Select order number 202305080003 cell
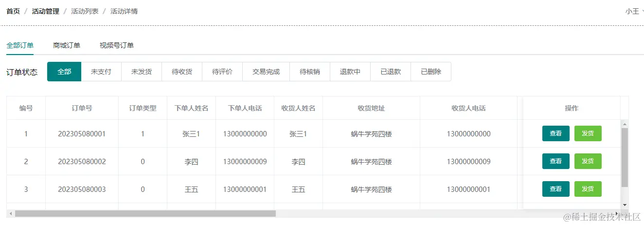The width and height of the screenshot is (644, 225). 82,189
